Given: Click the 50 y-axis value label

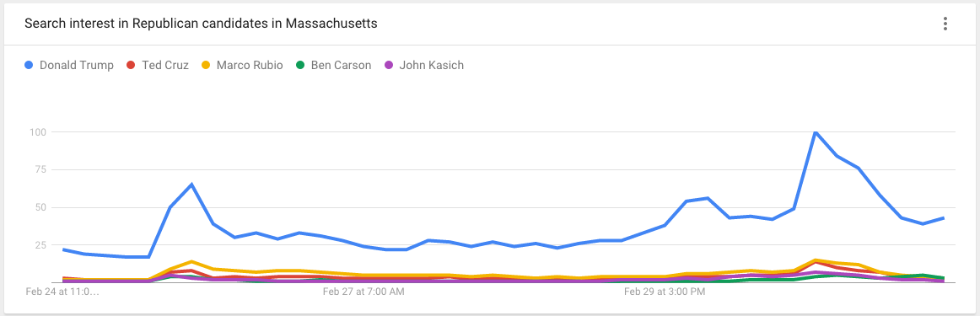Looking at the screenshot, I should click(x=42, y=207).
